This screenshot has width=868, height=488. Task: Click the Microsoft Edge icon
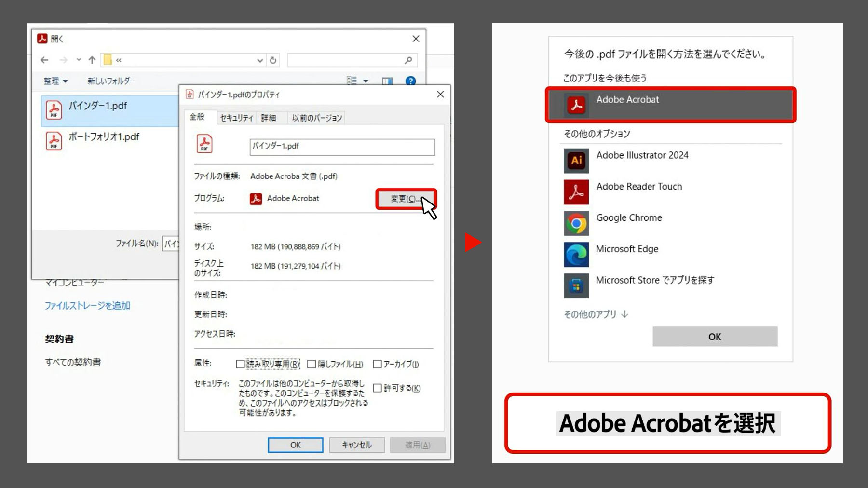(576, 255)
